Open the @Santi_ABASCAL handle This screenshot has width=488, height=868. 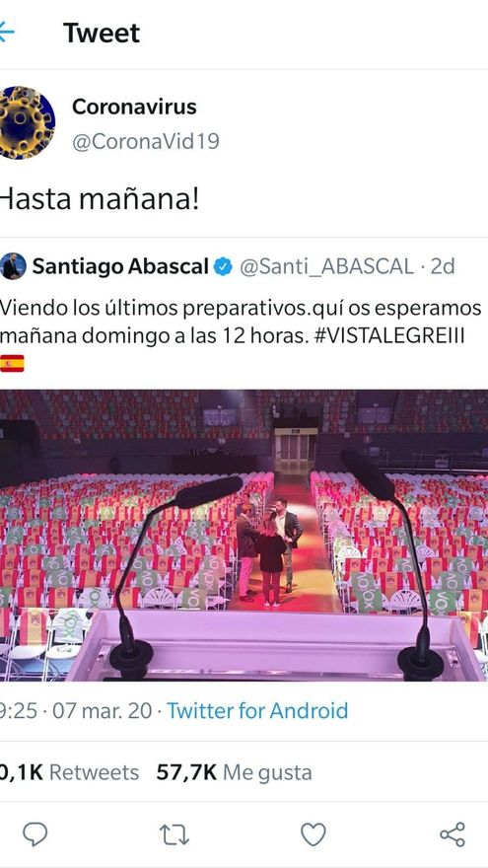click(x=326, y=267)
